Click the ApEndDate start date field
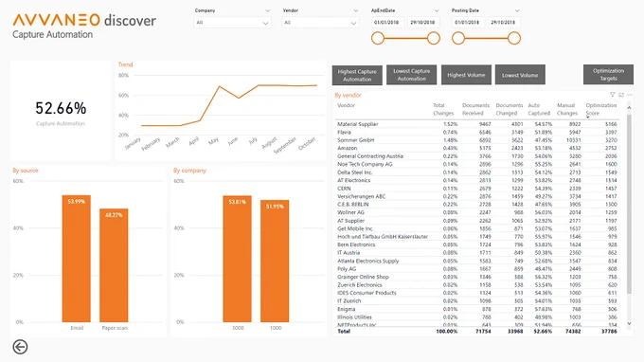This screenshot has height=362, width=644. [x=387, y=22]
